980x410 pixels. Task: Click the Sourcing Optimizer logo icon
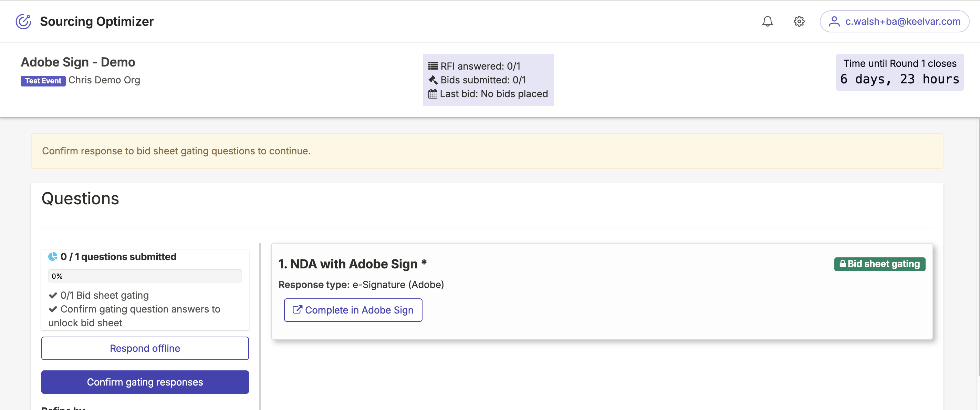coord(23,21)
